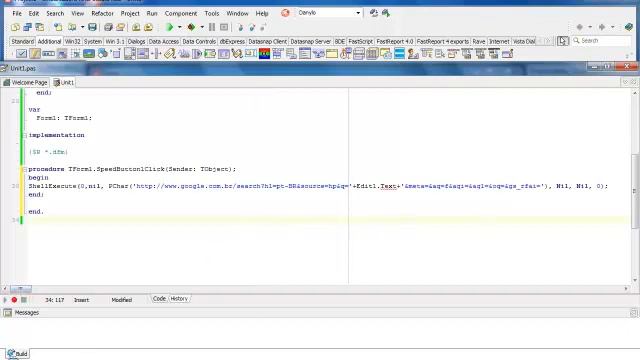Select the Build messages tab
Image resolution: width=640 pixels, height=360 pixels.
pyautogui.click(x=18, y=353)
